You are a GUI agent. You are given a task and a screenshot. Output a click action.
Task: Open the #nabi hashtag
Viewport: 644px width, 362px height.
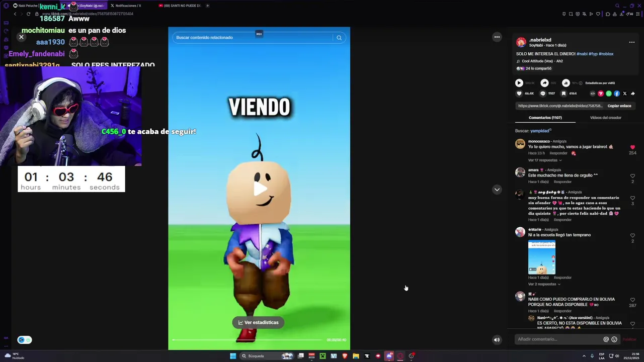click(x=582, y=54)
